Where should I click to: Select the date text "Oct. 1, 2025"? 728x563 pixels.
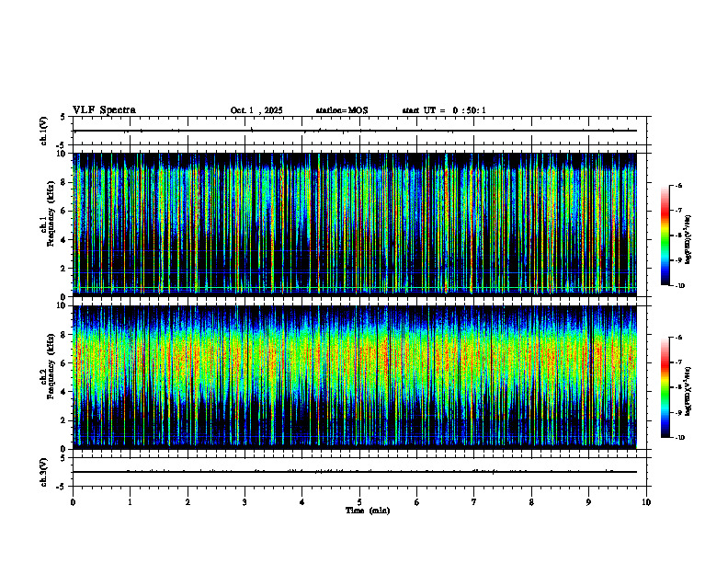[256, 110]
